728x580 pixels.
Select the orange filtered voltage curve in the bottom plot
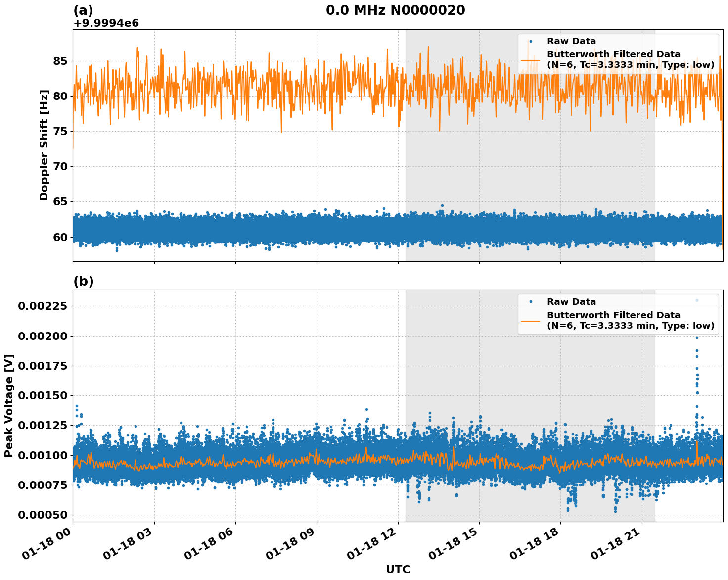[247, 463]
